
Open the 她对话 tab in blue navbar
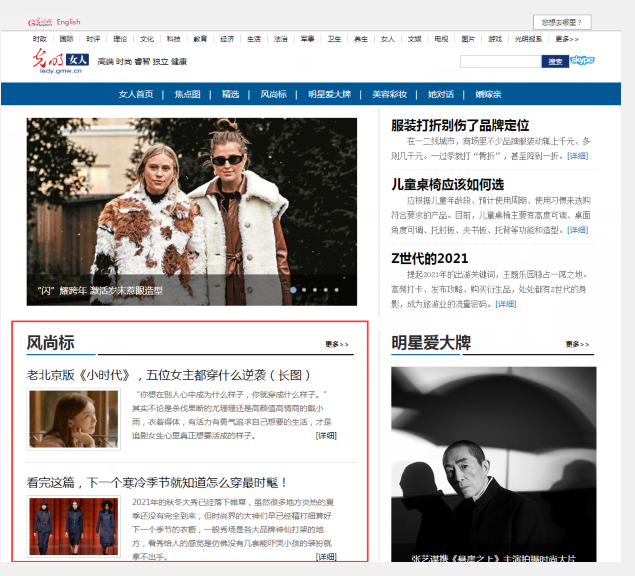pos(441,94)
